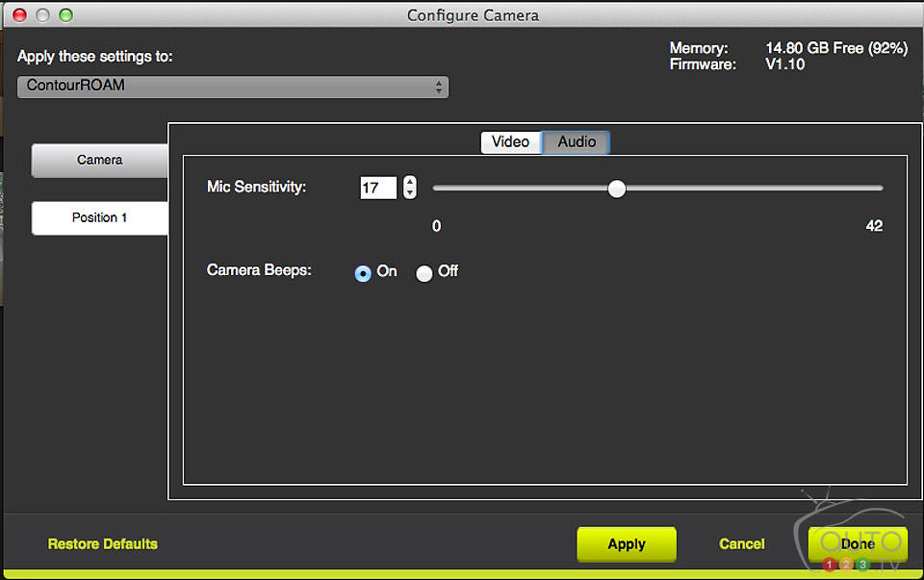Increase Mic Sensitivity with the up stepper arrow
Screen dimensions: 924x580
(x=410, y=182)
